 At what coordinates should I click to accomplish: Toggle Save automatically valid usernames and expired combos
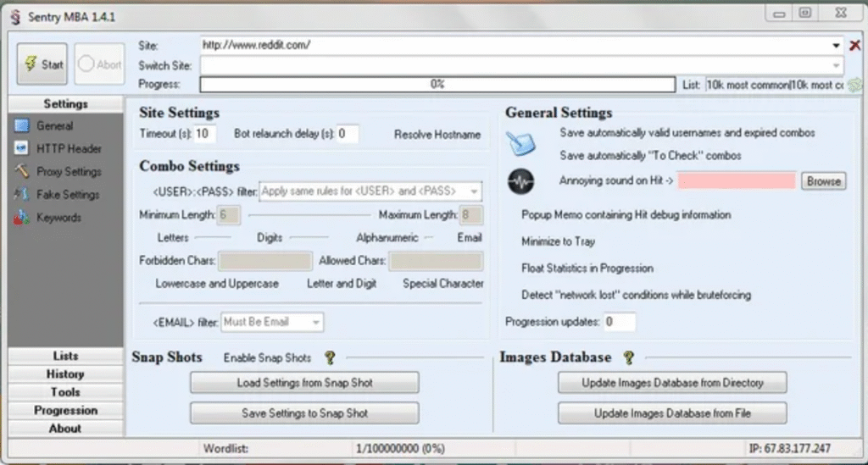click(x=687, y=133)
